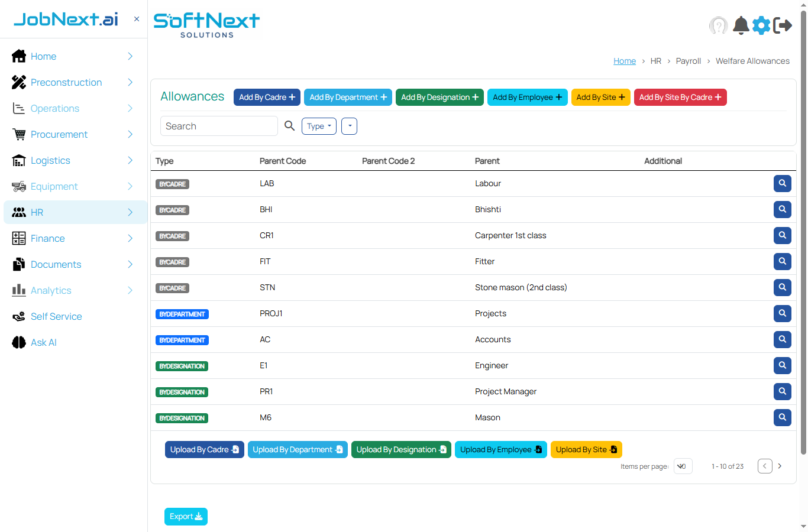The width and height of the screenshot is (808, 532).
Task: Click the Upload By Site button
Action: point(586,449)
